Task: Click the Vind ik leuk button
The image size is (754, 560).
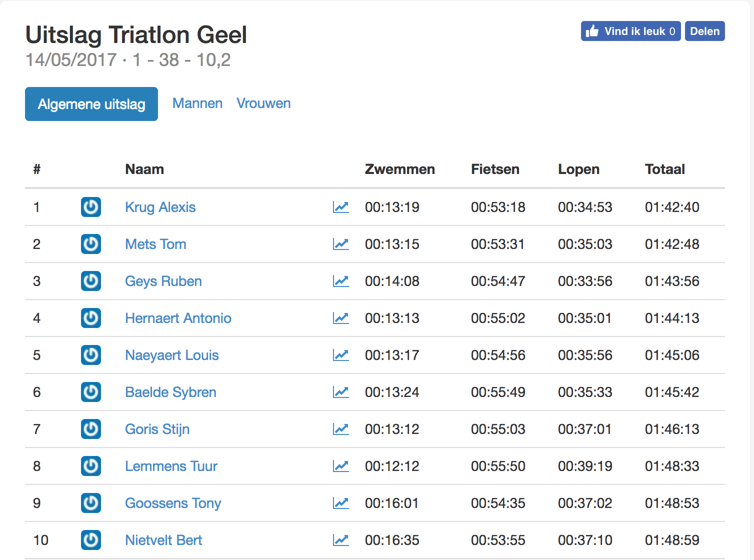Action: click(x=630, y=30)
